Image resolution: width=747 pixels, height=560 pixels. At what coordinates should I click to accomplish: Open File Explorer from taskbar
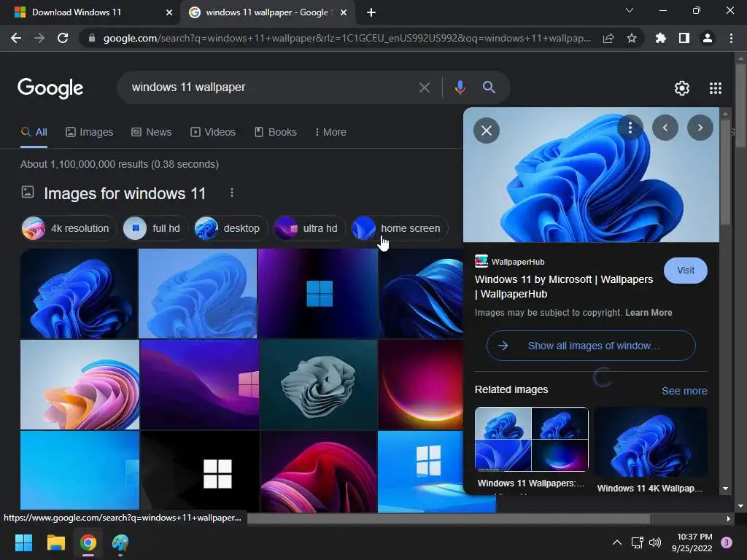pyautogui.click(x=55, y=542)
